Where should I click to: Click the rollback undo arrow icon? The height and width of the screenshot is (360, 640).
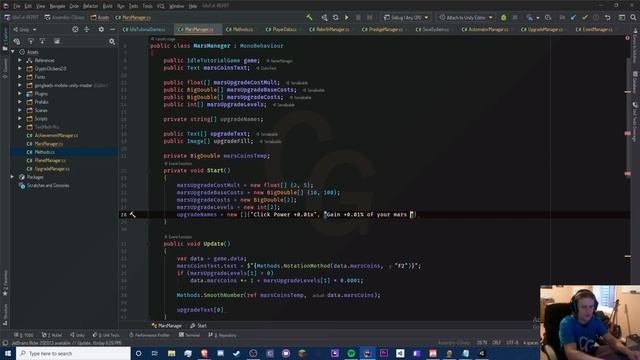point(608,18)
